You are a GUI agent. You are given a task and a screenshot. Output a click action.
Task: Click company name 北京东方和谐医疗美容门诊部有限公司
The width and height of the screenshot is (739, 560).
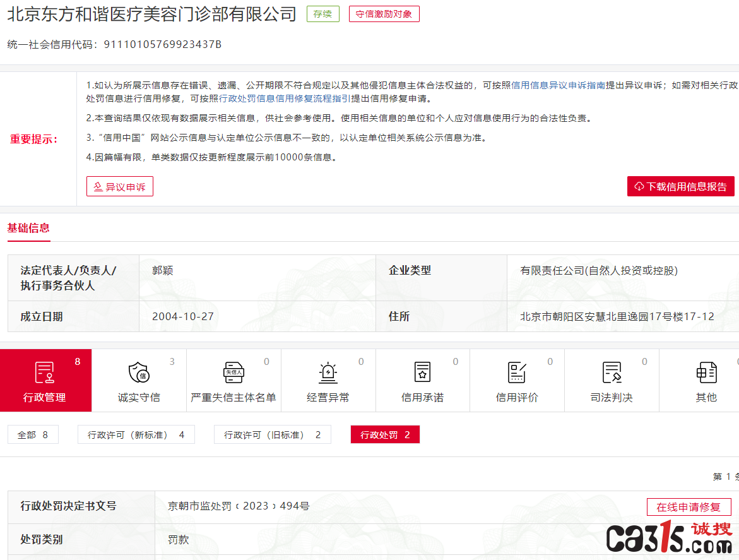tap(151, 14)
